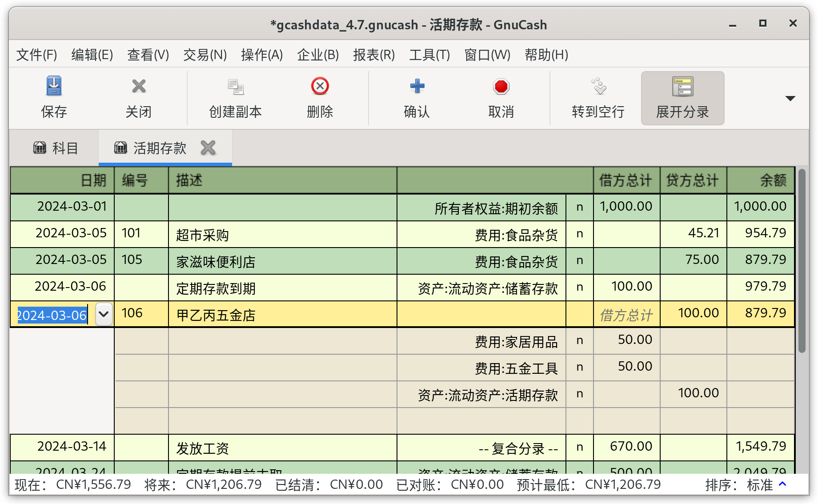The image size is (818, 504).
Task: Click the Save (保存) toolbar icon
Action: (x=54, y=86)
